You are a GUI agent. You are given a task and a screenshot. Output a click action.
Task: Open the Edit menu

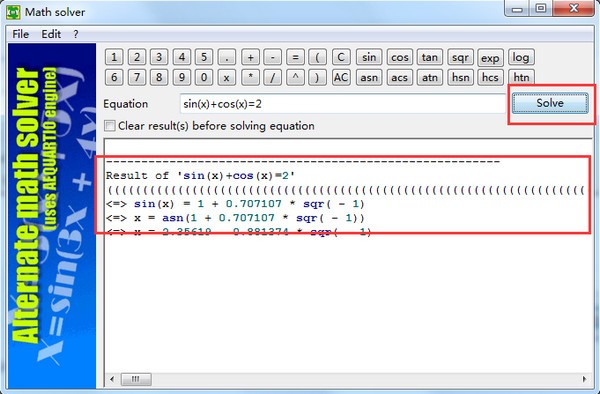coord(51,34)
